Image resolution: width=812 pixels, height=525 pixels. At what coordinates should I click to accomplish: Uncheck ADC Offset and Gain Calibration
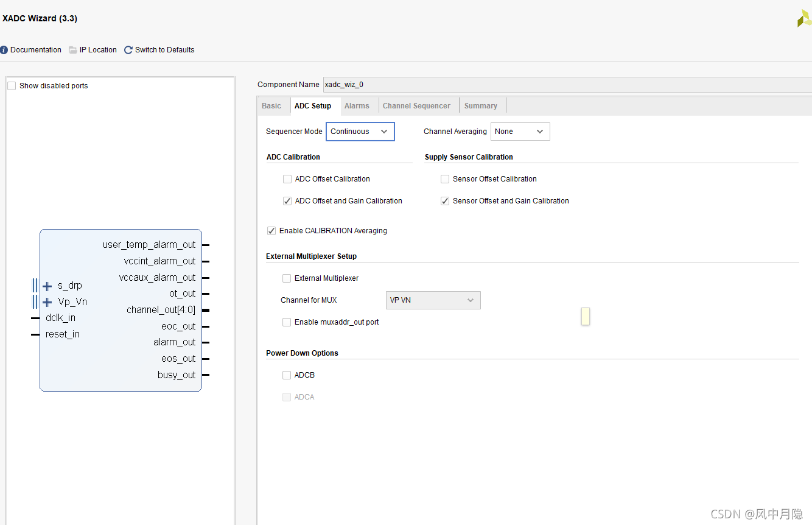[x=287, y=201]
